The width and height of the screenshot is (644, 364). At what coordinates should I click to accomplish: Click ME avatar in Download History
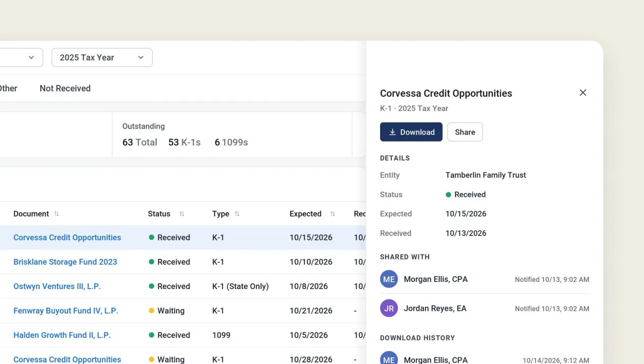click(389, 358)
